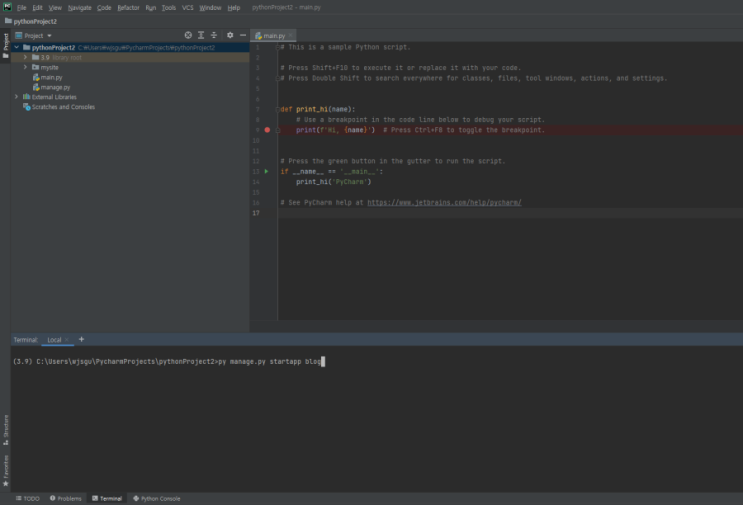
Task: Place cursor on empty line 17
Action: click(510, 213)
